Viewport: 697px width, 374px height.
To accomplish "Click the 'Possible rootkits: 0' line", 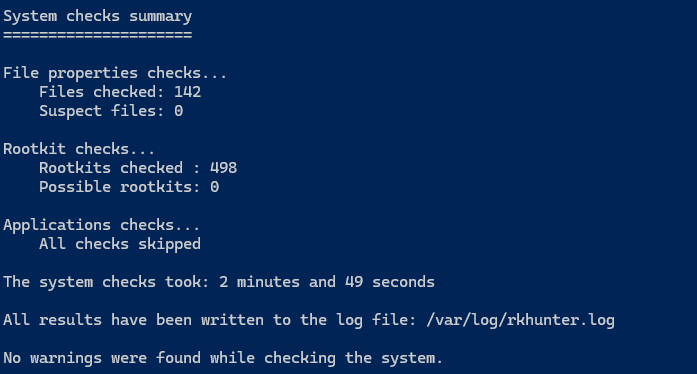I will click(129, 187).
